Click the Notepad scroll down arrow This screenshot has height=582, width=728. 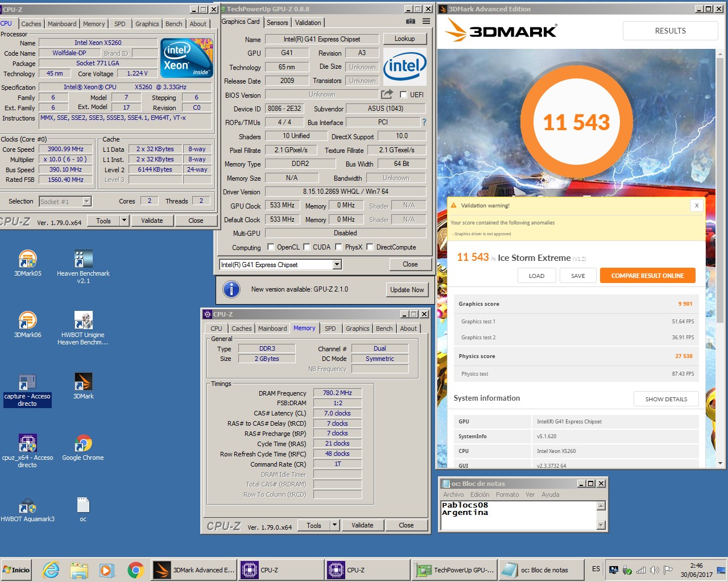coord(601,525)
